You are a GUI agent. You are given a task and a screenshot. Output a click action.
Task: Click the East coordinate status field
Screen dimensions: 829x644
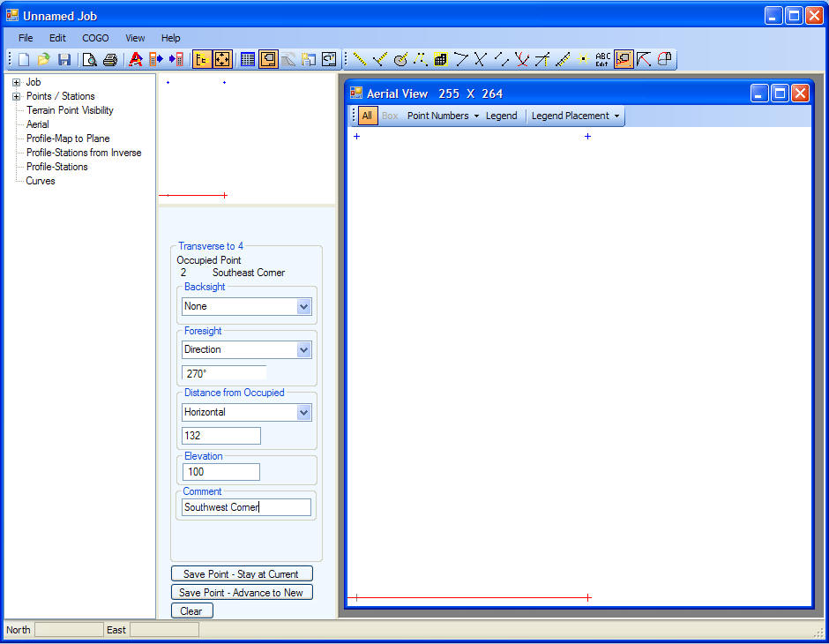[x=164, y=630]
